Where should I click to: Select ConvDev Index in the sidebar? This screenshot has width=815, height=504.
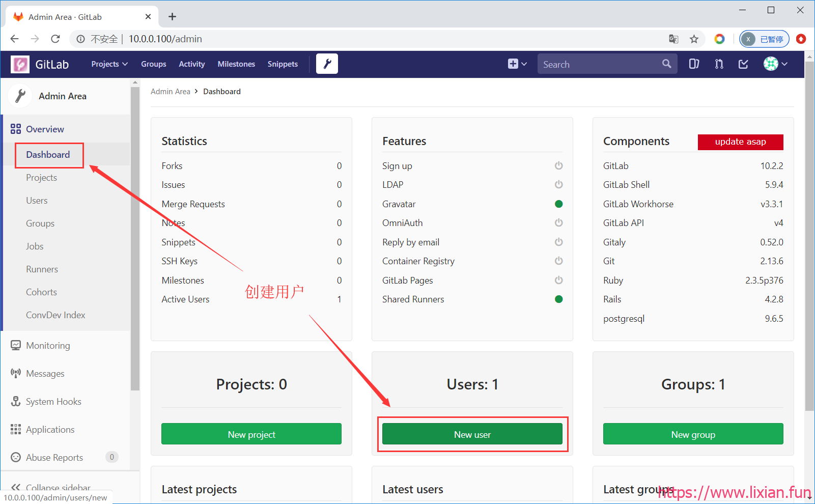click(55, 315)
